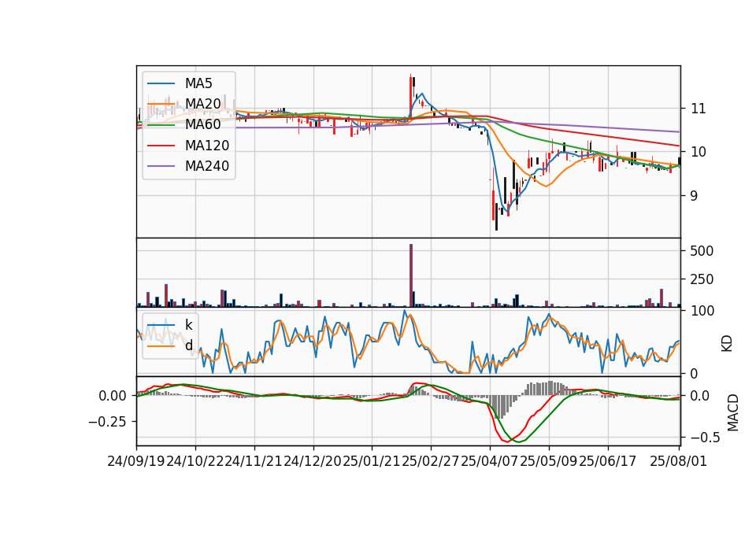Click the date label 24/12/20
The image size is (756, 543).
pos(313,461)
